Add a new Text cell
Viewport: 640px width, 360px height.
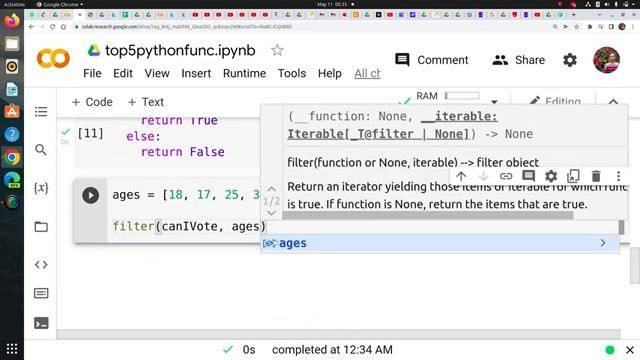[146, 102]
